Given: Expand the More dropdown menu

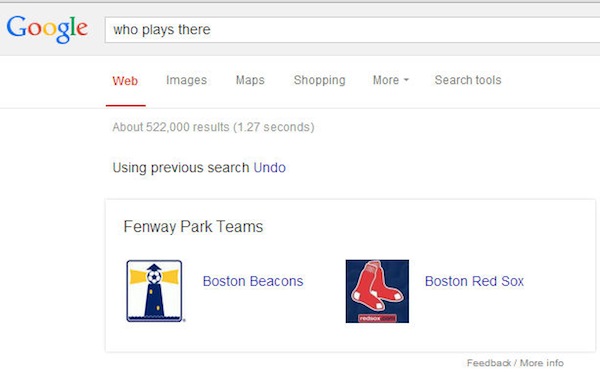Looking at the screenshot, I should click(x=391, y=80).
